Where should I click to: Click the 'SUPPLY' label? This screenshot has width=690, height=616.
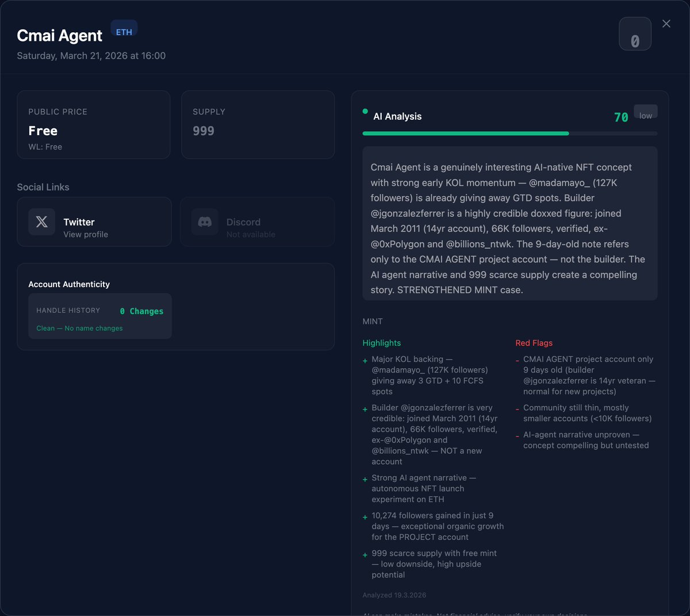coord(209,112)
